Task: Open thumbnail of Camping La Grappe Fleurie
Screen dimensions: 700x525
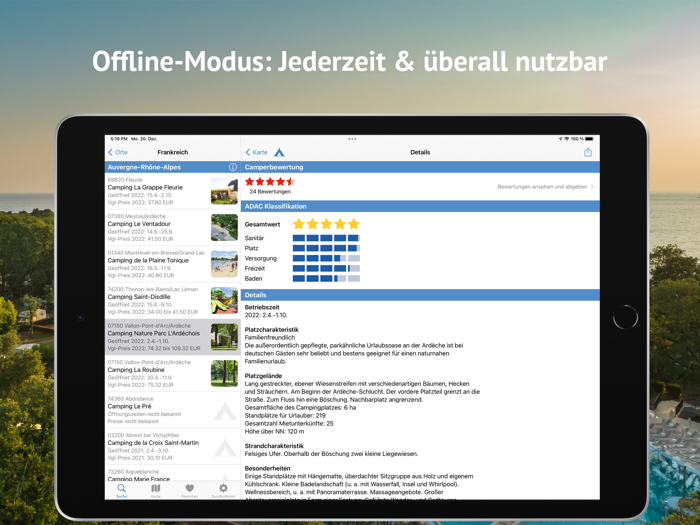Action: click(x=224, y=191)
